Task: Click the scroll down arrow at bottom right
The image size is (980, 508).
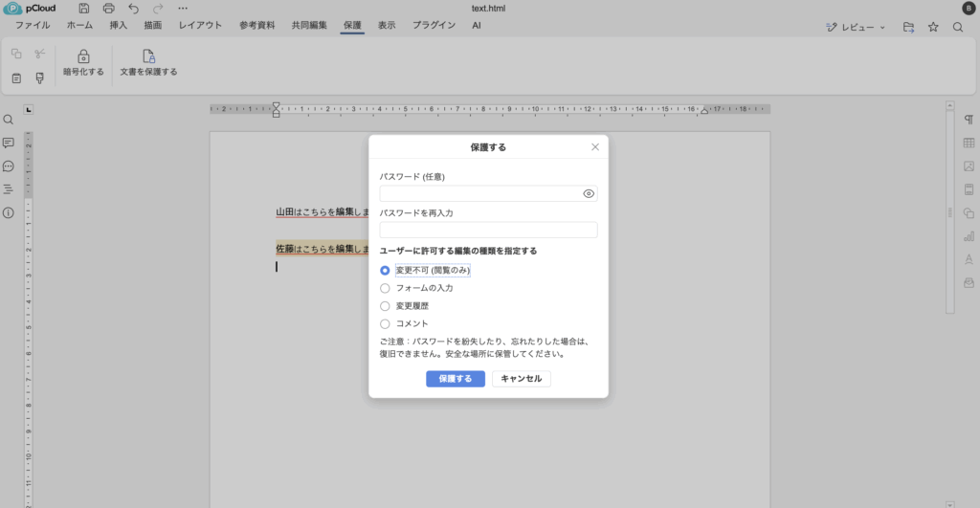Action: pos(950,503)
